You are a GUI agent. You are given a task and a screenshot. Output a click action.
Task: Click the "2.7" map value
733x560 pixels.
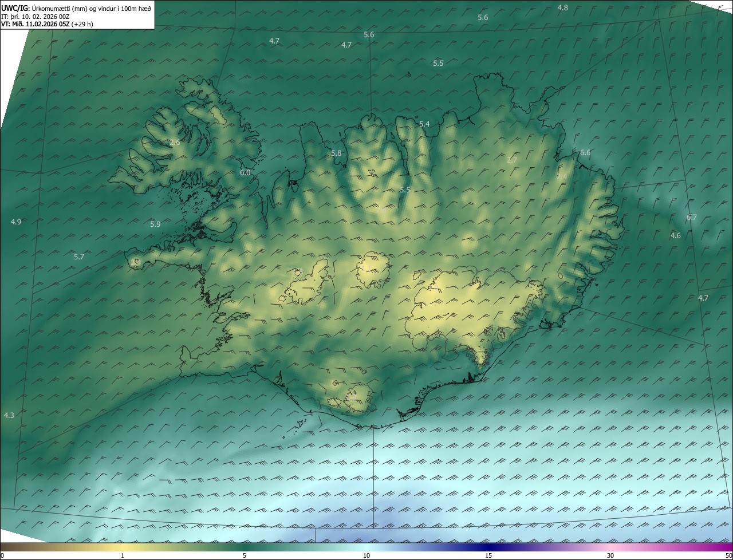click(512, 160)
